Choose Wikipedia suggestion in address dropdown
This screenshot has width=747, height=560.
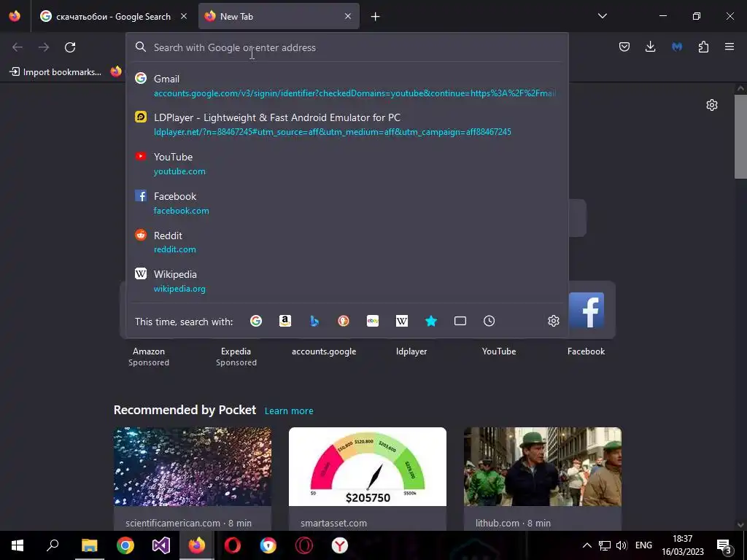point(347,281)
